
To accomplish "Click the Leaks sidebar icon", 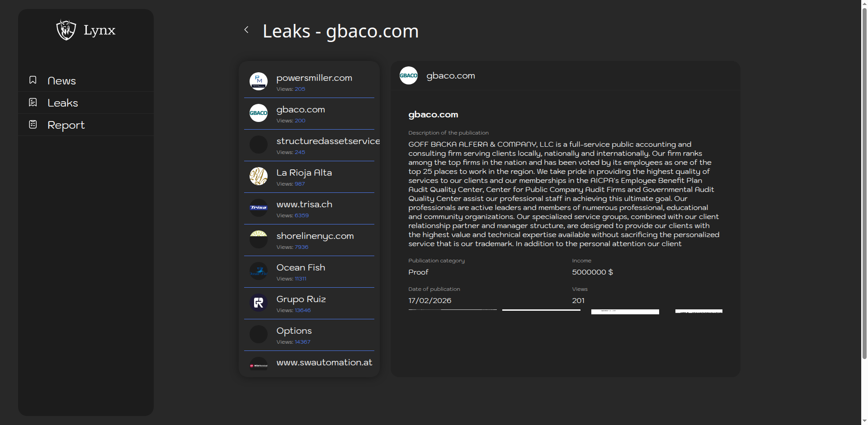I will tap(33, 103).
